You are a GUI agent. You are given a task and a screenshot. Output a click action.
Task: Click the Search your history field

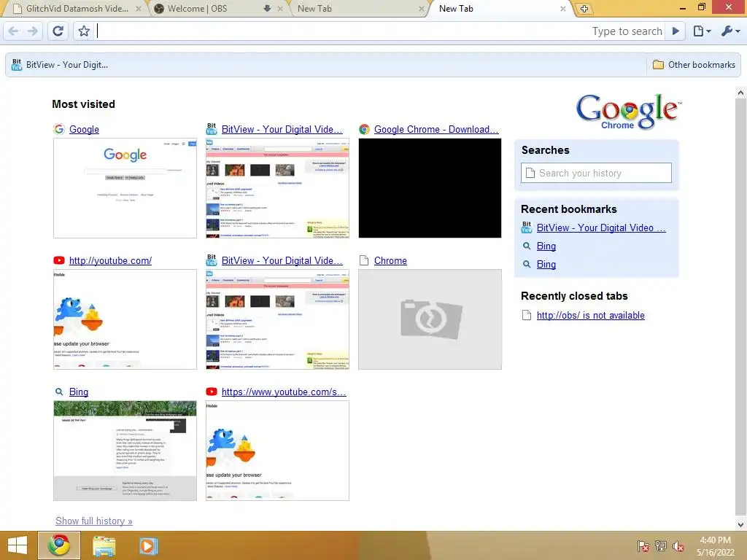(596, 173)
